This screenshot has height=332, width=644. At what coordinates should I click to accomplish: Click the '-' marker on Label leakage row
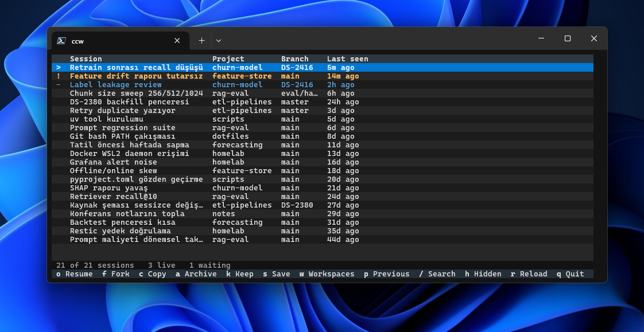59,84
